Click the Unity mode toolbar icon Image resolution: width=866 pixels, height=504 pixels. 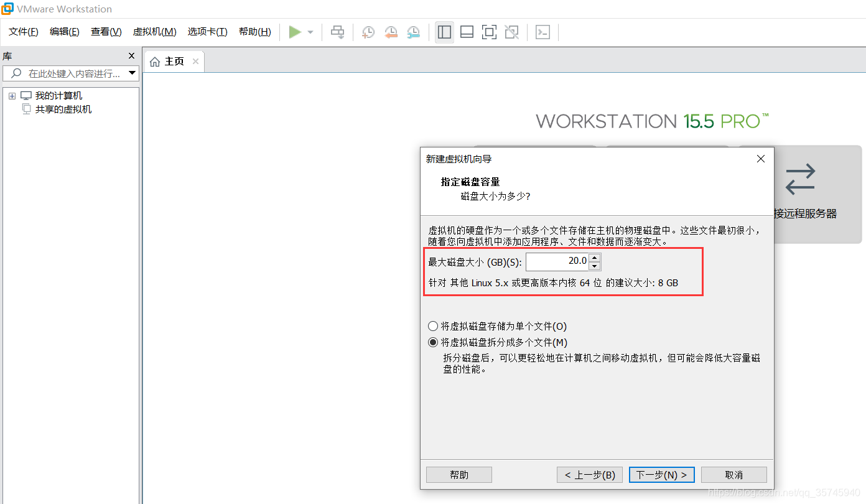click(x=511, y=32)
